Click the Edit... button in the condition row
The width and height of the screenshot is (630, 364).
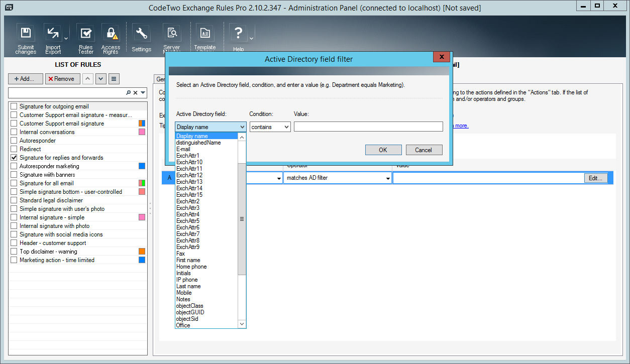596,178
